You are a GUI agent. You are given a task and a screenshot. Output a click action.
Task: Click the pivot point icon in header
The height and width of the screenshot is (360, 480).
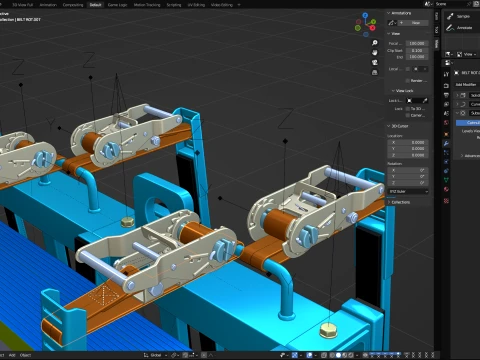pyautogui.click(x=174, y=355)
